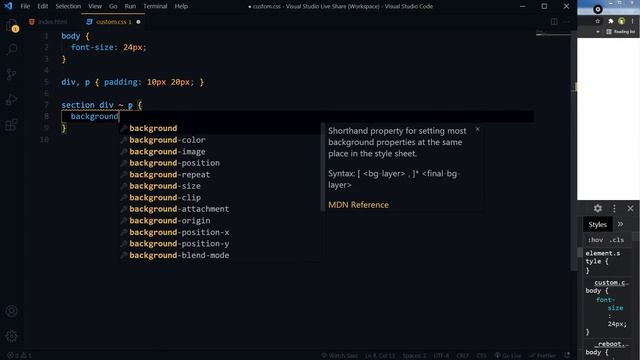Open the Source Control view

[x=11, y=74]
